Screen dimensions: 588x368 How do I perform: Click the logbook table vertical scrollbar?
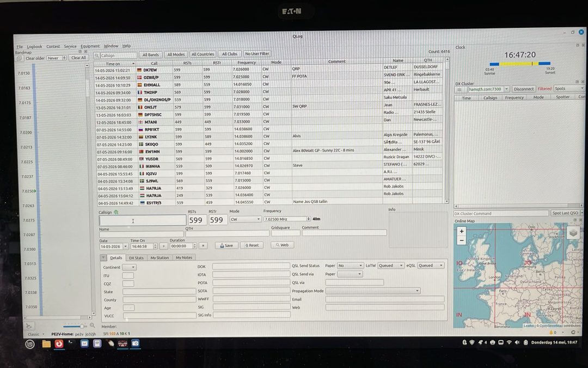[x=446, y=130]
